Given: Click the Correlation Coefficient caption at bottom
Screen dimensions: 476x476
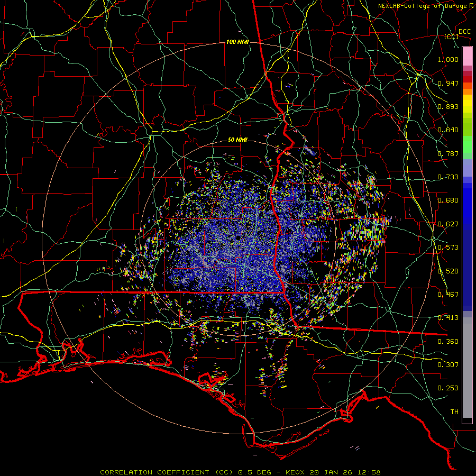Looking at the screenshot, I should pyautogui.click(x=240, y=472).
